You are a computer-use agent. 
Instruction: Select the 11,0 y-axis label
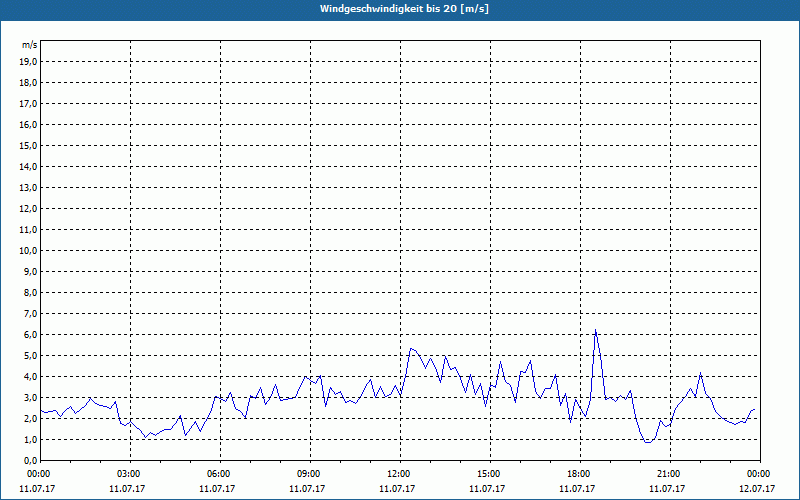[29, 230]
